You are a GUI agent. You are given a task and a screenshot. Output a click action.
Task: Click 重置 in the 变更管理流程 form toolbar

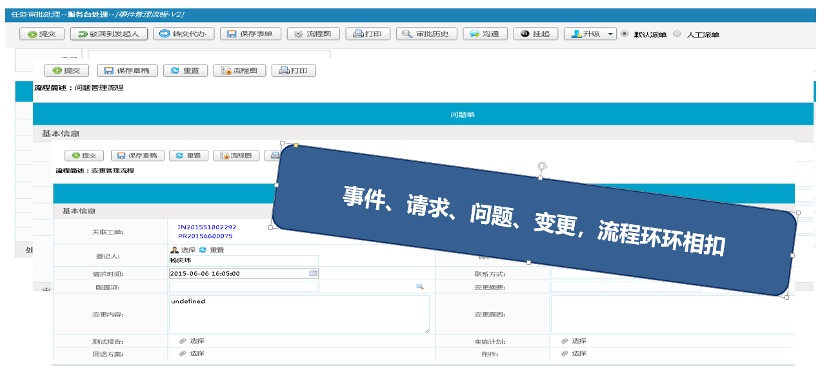pos(188,155)
